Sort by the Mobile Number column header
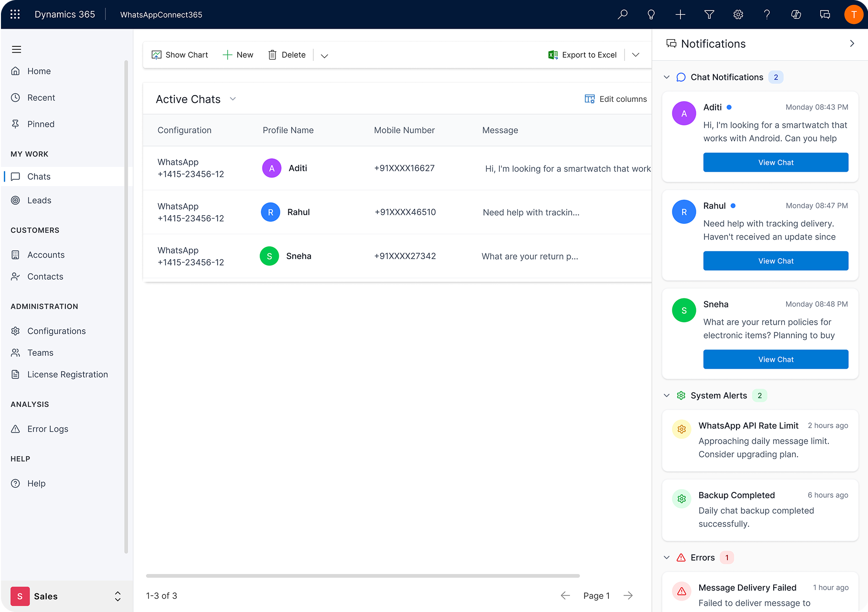The image size is (868, 612). tap(405, 130)
